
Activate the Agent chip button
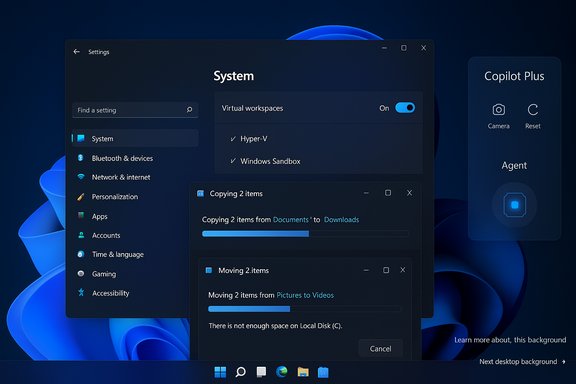pos(514,205)
